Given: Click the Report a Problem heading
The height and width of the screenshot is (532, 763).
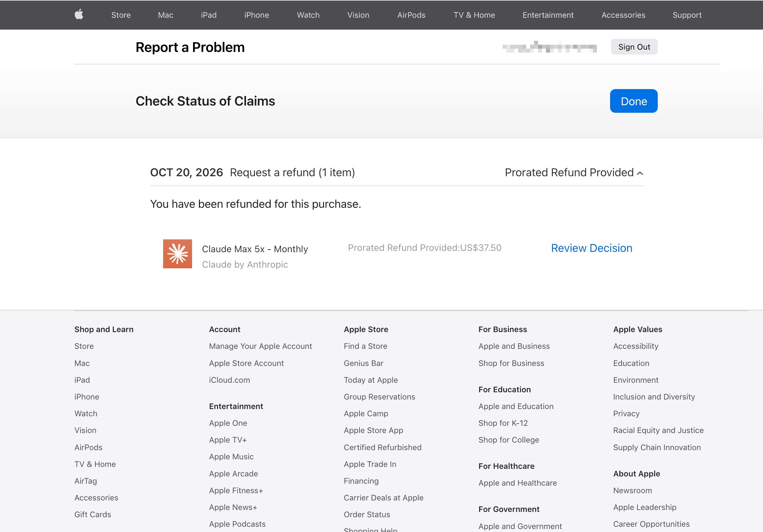Looking at the screenshot, I should point(190,47).
